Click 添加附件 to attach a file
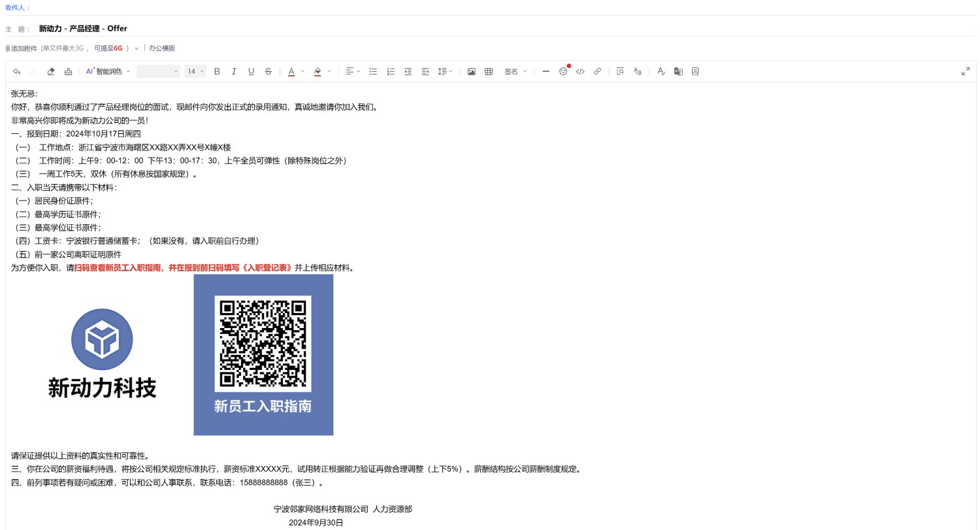The image size is (980, 530). click(22, 48)
